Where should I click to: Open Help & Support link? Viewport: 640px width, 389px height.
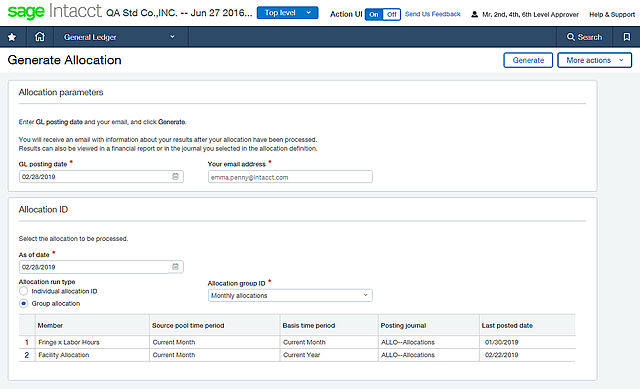coord(612,14)
